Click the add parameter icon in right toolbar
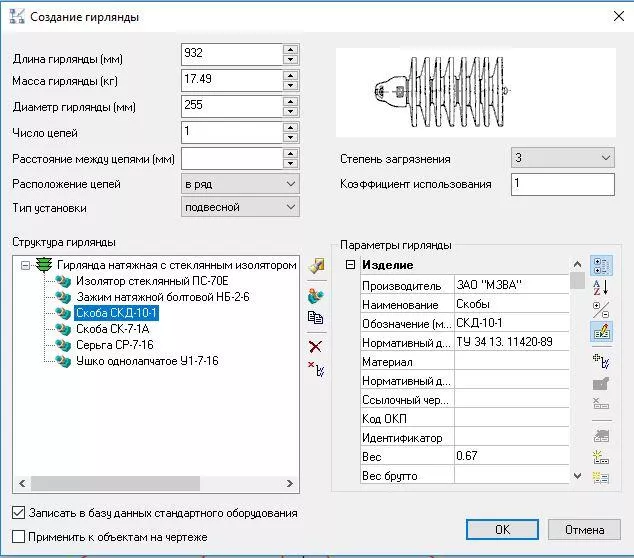 click(600, 361)
